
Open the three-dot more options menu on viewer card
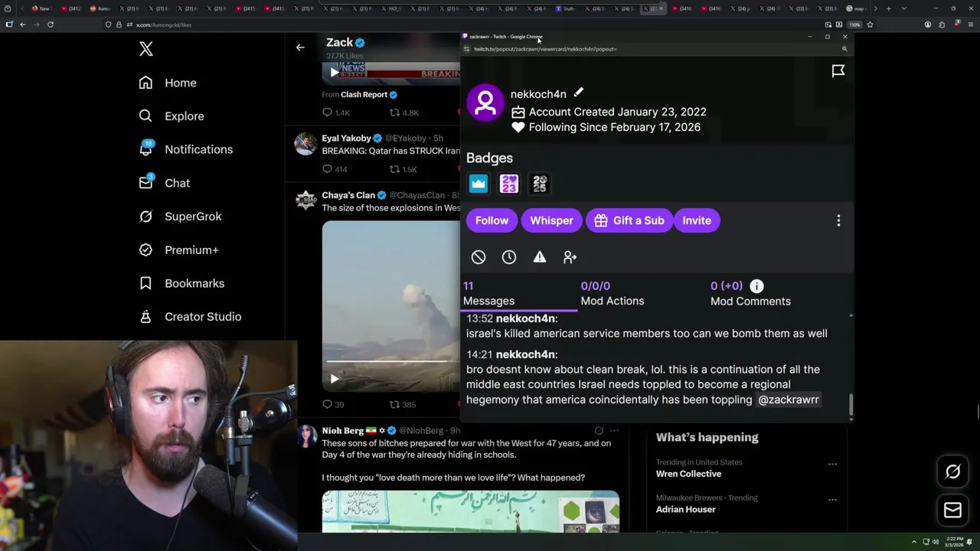pos(838,220)
